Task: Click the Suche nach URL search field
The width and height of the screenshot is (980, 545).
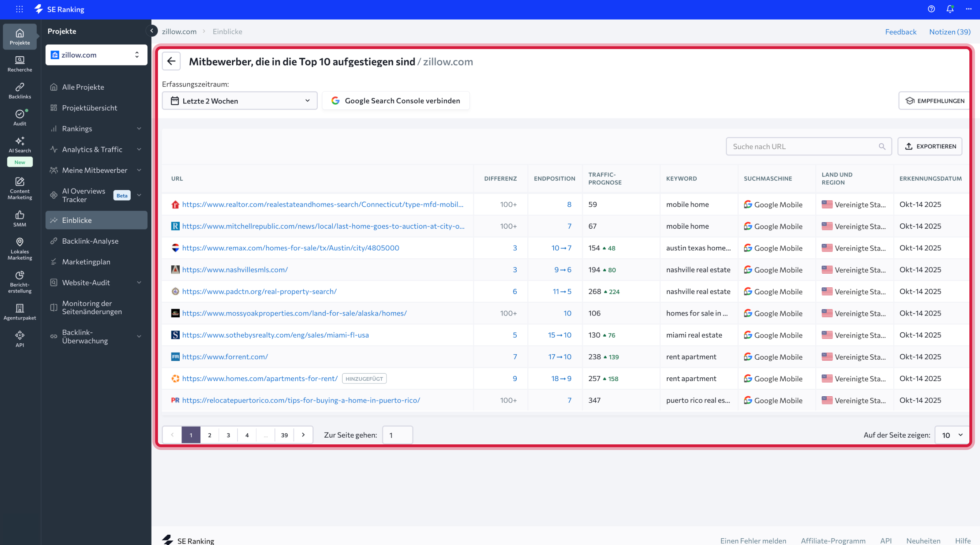Action: (803, 147)
